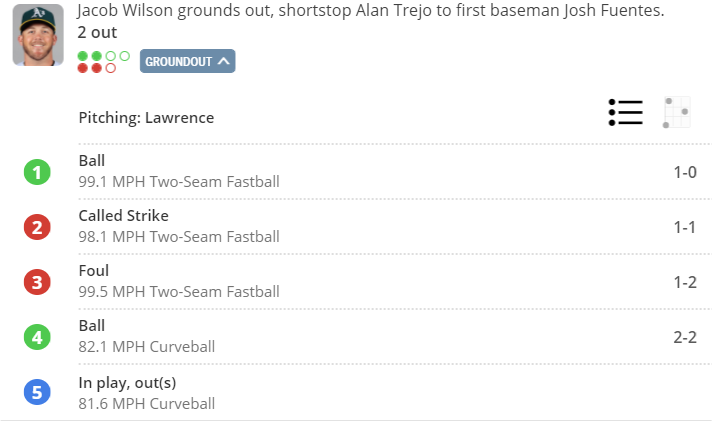Viewport: 719px width, 429px height.
Task: Collapse the GROUNDOUT pitch details
Action: (x=188, y=61)
